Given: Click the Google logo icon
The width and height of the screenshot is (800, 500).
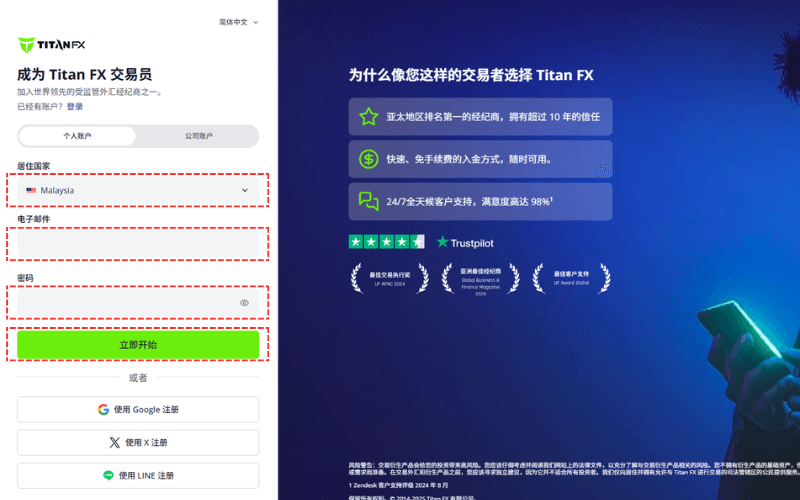Looking at the screenshot, I should pyautogui.click(x=103, y=409).
